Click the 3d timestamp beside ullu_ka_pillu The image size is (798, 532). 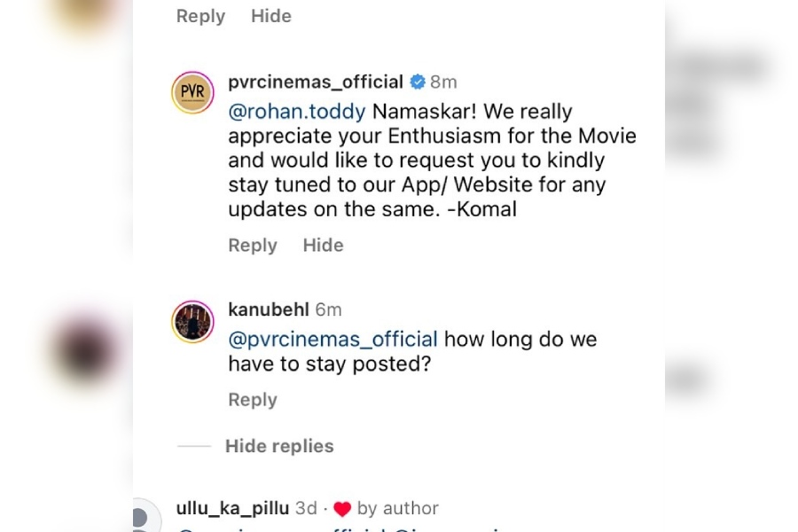click(x=306, y=509)
